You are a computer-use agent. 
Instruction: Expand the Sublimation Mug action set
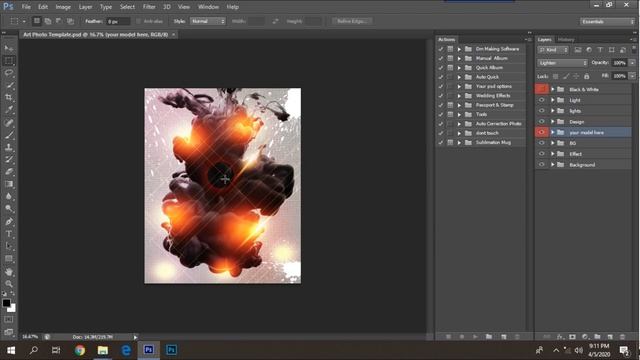tap(459, 143)
